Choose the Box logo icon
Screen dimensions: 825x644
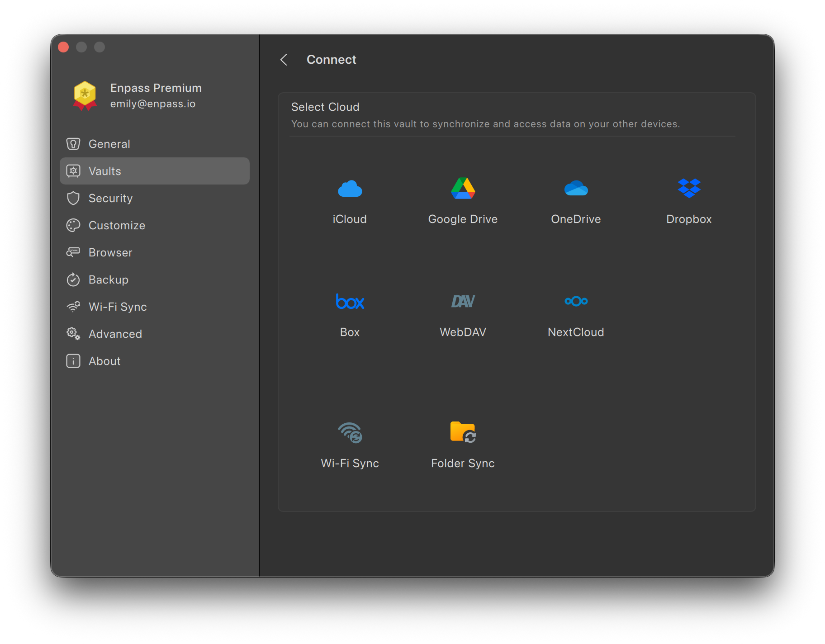point(350,301)
